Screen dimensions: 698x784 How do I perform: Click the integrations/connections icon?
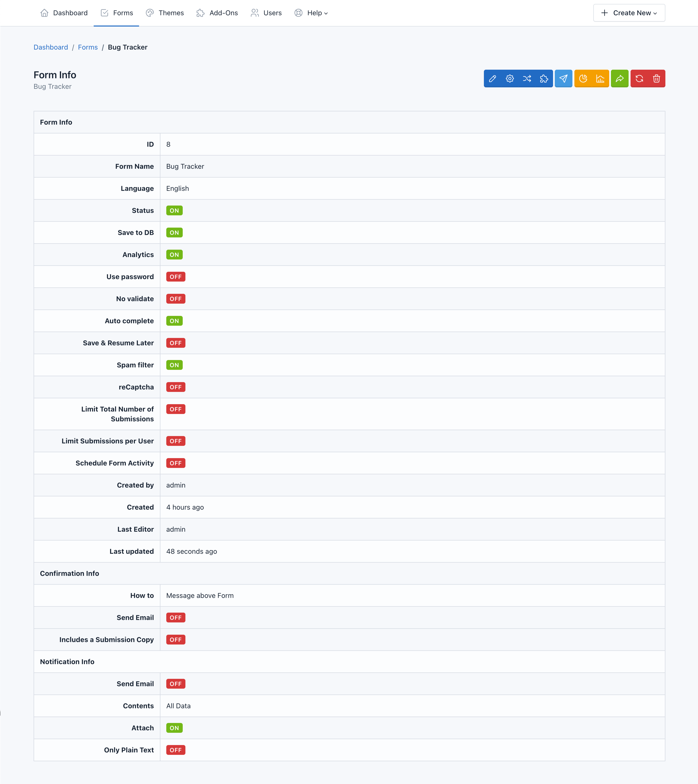(x=544, y=79)
